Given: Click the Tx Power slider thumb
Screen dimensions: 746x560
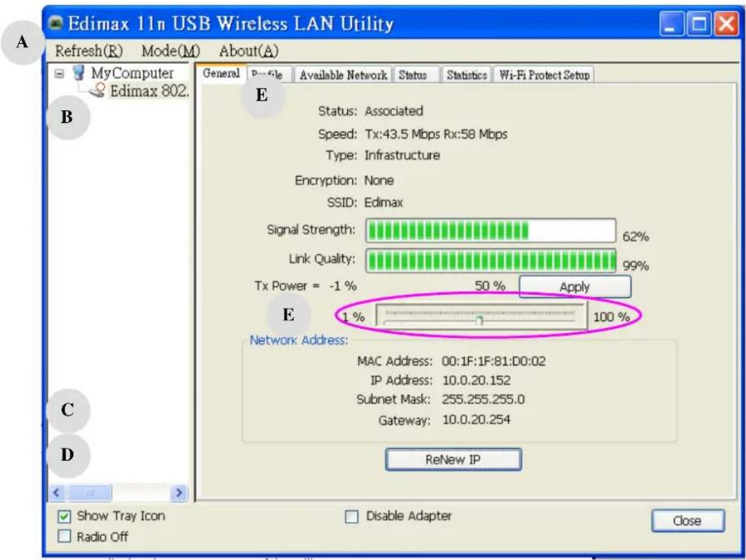Looking at the screenshot, I should pyautogui.click(x=479, y=321).
